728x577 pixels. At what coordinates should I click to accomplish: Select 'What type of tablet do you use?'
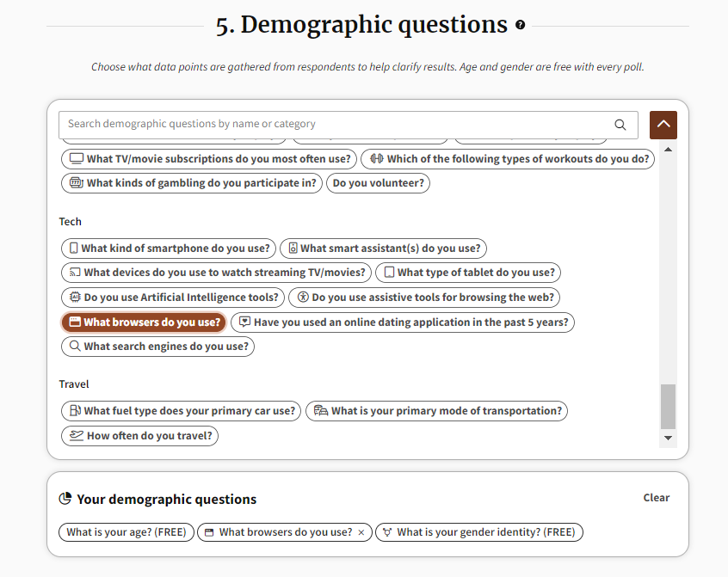pyautogui.click(x=468, y=273)
